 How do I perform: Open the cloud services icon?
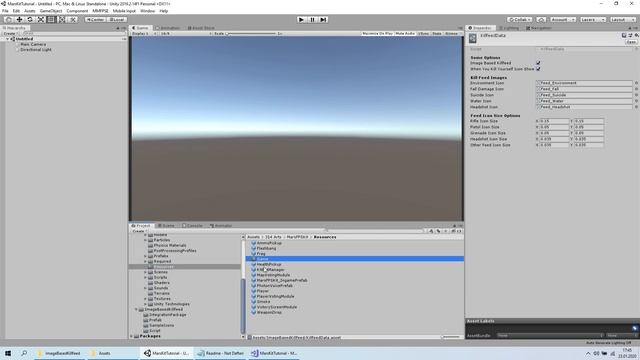(x=541, y=19)
